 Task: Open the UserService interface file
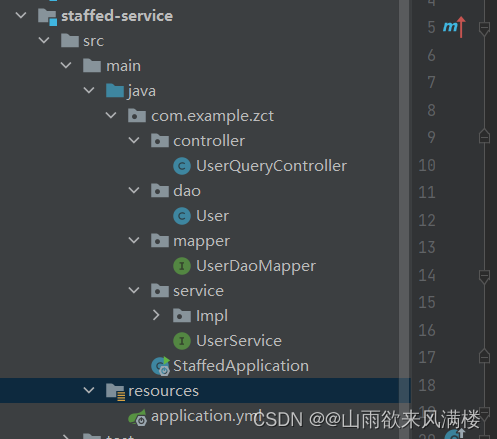(239, 341)
